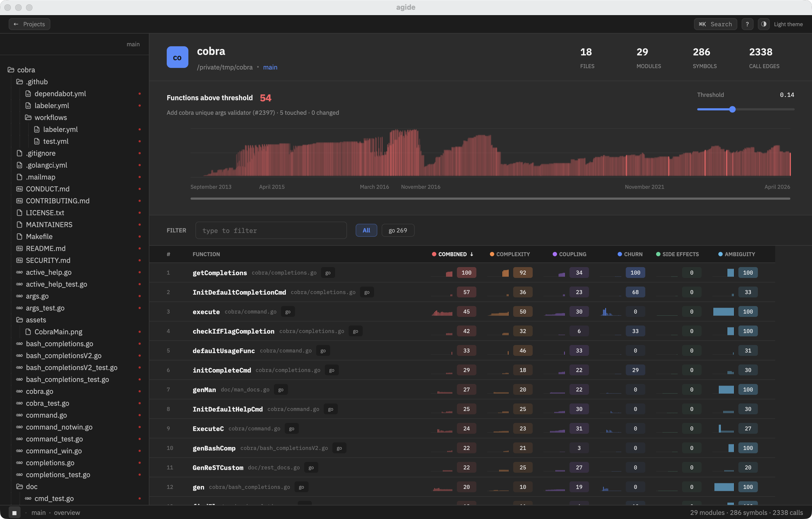
Task: Click the genBashComp function name
Action: (214, 448)
